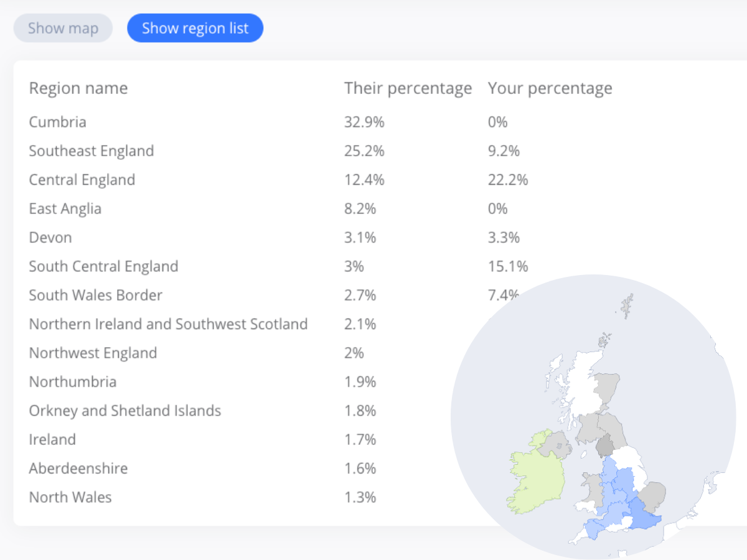747x560 pixels.
Task: Select Southeast England from the list
Action: pyautogui.click(x=91, y=151)
